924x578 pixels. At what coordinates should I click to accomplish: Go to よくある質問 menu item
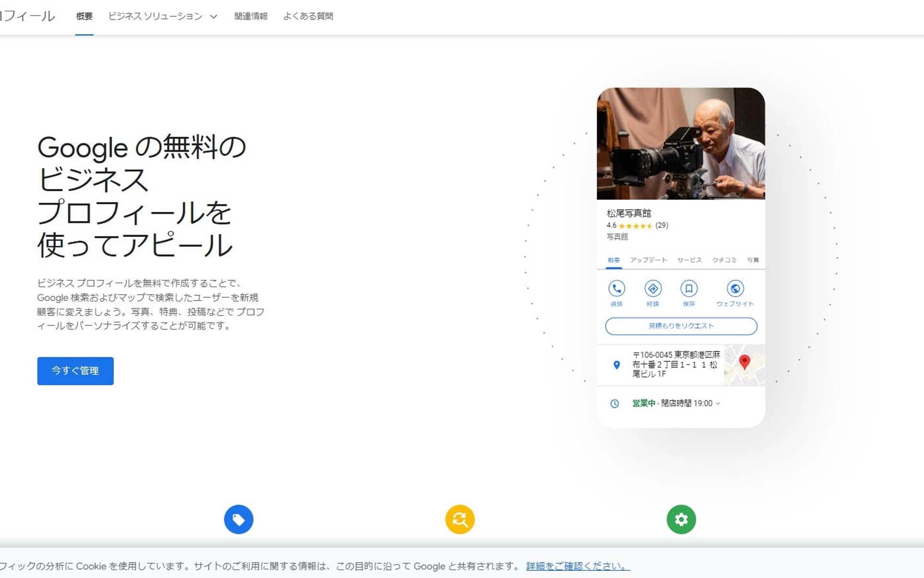pos(308,16)
